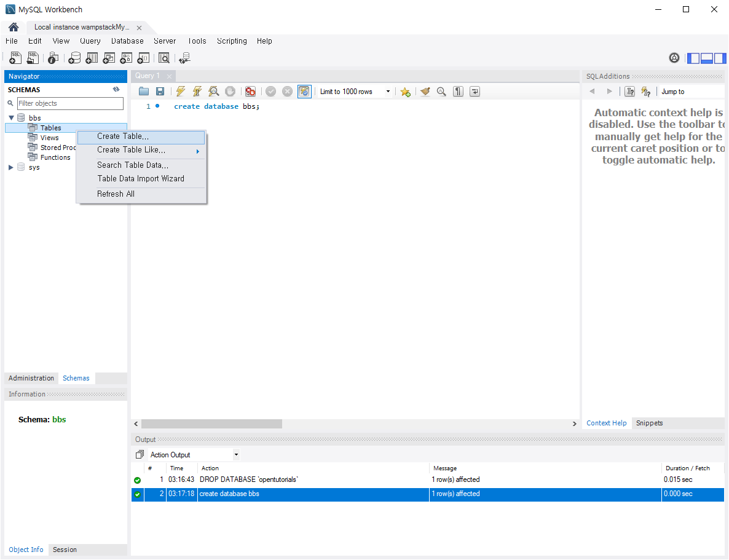Refresh the schemas list icon
729x560 pixels.
click(116, 89)
